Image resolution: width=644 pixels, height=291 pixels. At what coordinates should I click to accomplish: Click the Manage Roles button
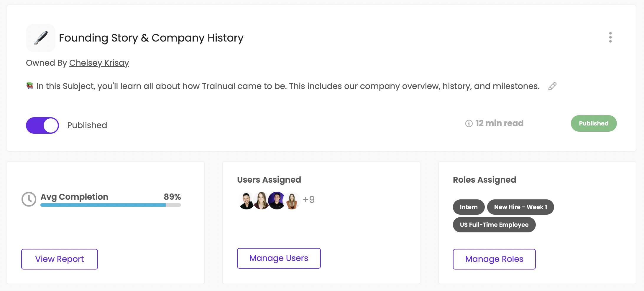(x=494, y=259)
